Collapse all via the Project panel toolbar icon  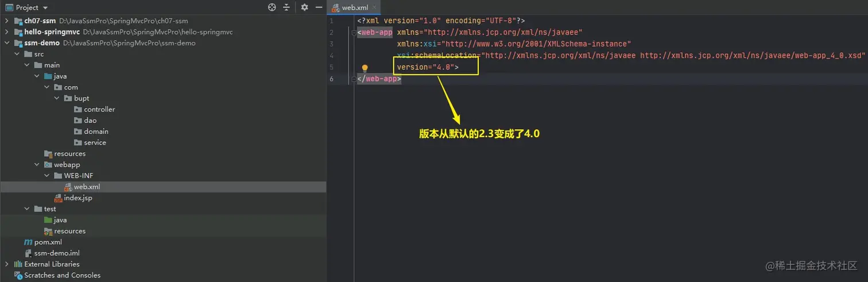(x=286, y=7)
